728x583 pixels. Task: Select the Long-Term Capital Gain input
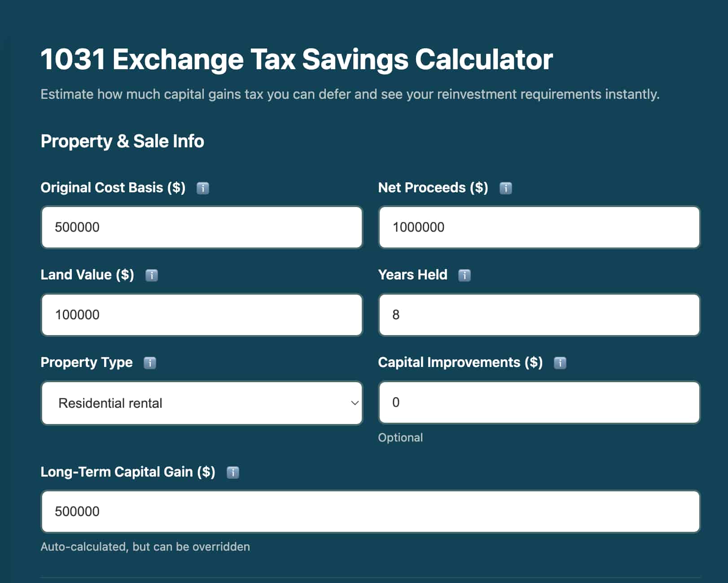(370, 512)
